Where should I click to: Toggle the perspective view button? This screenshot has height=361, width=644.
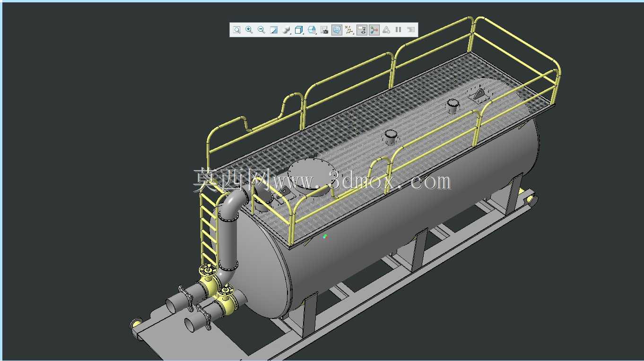[x=337, y=30]
